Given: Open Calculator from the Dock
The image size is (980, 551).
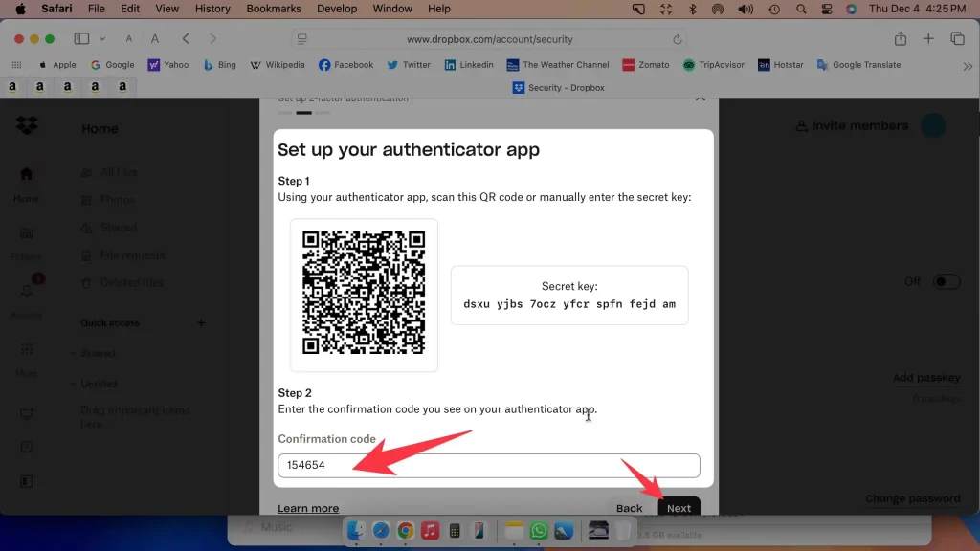Looking at the screenshot, I should (455, 529).
